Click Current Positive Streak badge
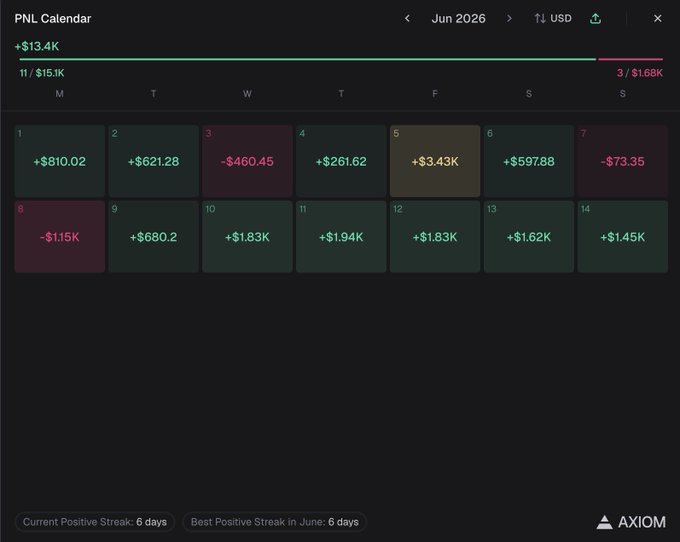680x542 pixels. (x=95, y=522)
